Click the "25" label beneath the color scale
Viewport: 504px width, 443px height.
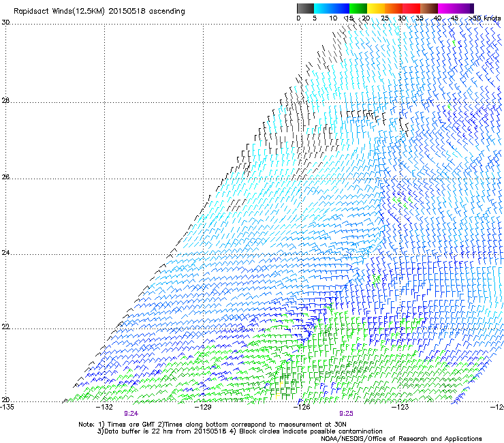tap(385, 18)
